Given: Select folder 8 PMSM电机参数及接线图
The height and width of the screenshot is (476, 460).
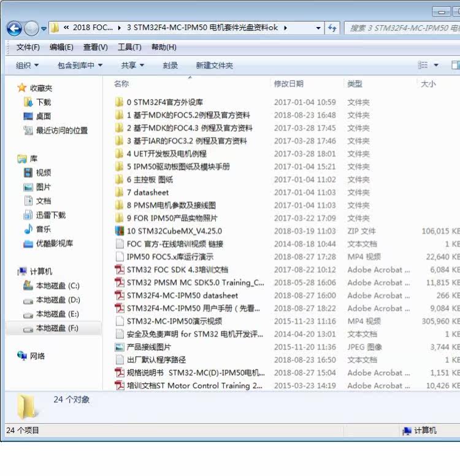Looking at the screenshot, I should click(171, 205).
